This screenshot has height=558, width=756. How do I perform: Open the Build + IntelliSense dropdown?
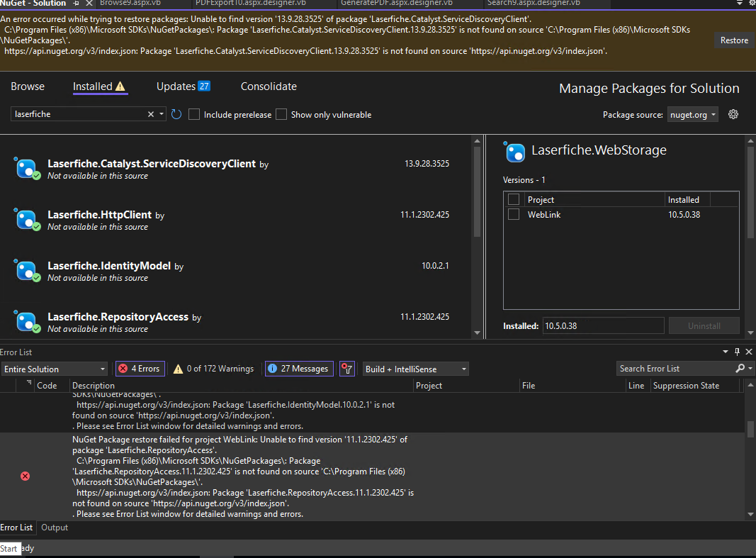tap(416, 369)
